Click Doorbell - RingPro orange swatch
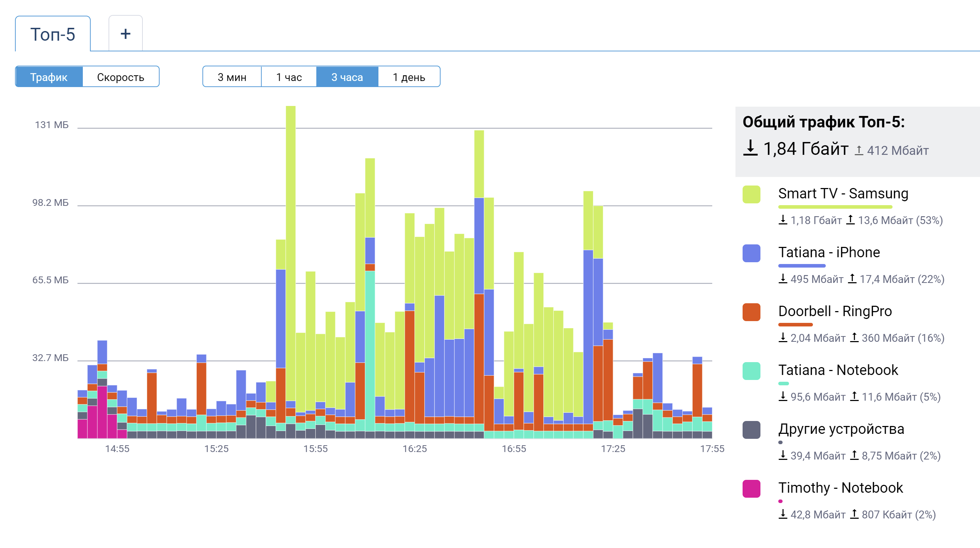Screen dimensions: 980x548 [751, 312]
